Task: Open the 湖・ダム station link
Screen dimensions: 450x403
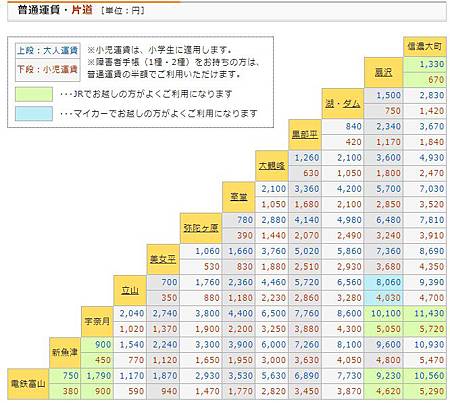Action: (x=342, y=104)
